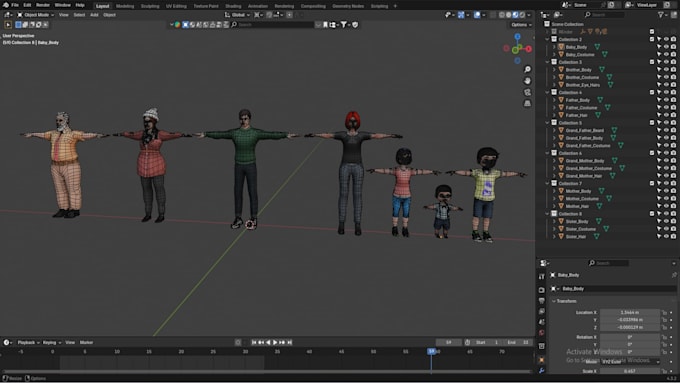Collapse Collection 7 in outliner
The image size is (680, 383).
click(x=547, y=183)
